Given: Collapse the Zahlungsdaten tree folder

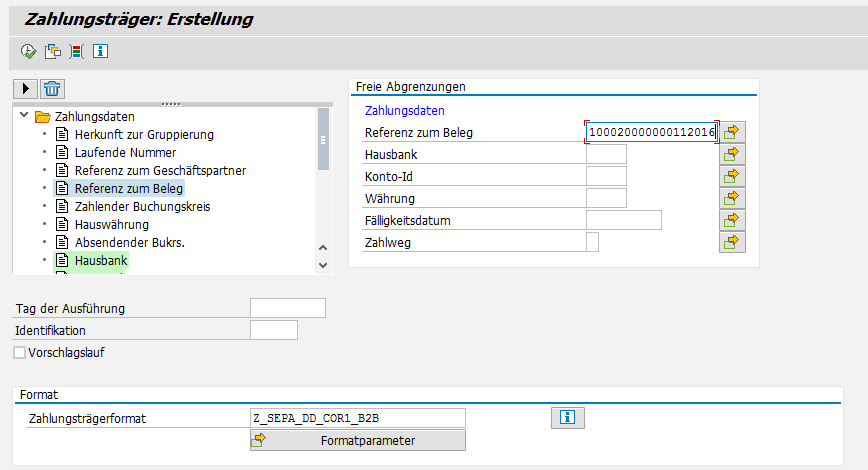Looking at the screenshot, I should (23, 116).
